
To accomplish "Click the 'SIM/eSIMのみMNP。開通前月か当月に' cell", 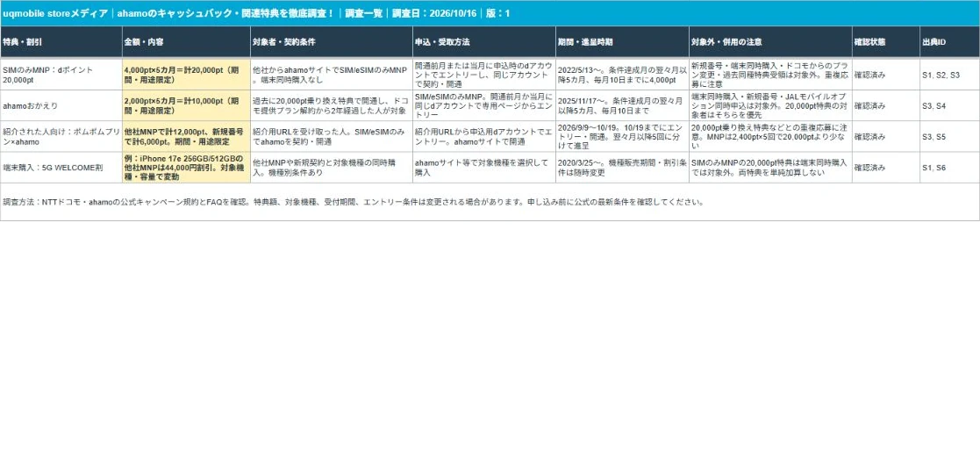I will [483, 105].
